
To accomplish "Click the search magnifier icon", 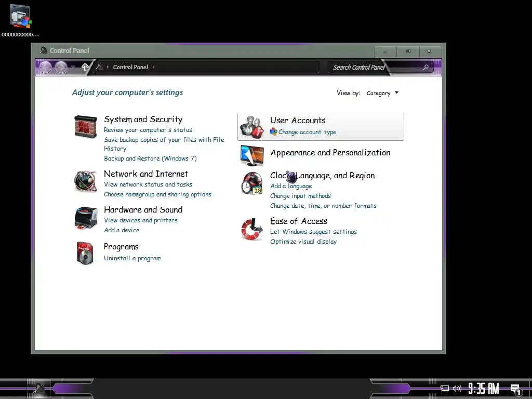I will coord(425,67).
